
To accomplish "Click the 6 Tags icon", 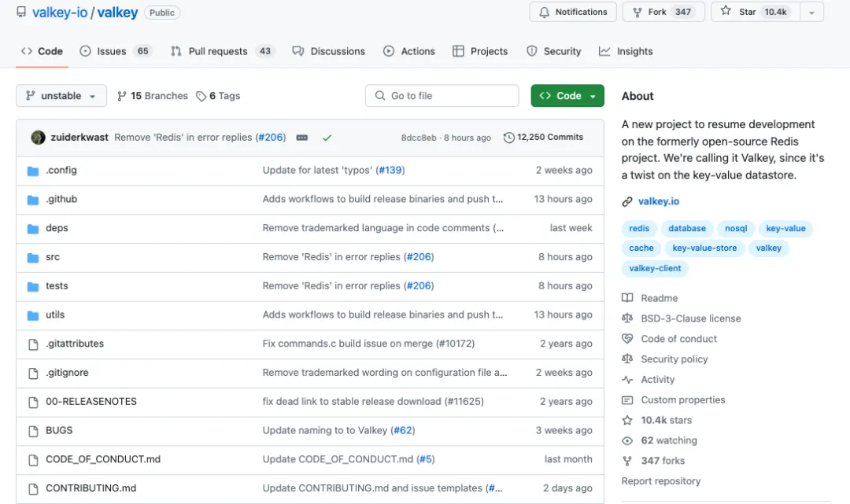I will [201, 96].
